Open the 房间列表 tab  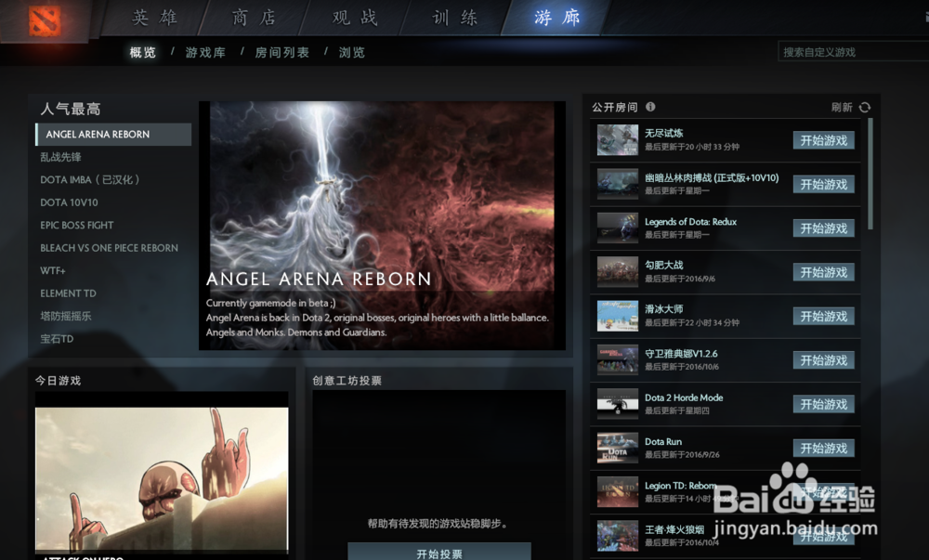281,53
